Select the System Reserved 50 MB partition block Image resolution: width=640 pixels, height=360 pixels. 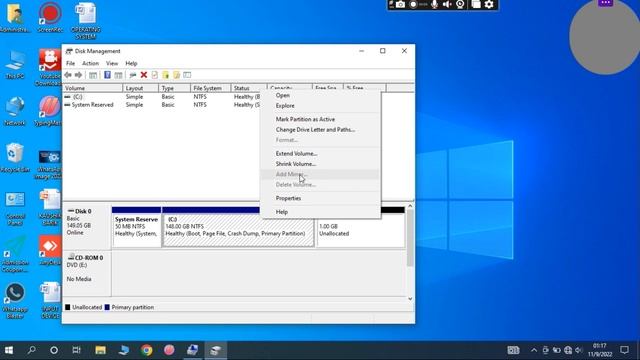[136, 227]
